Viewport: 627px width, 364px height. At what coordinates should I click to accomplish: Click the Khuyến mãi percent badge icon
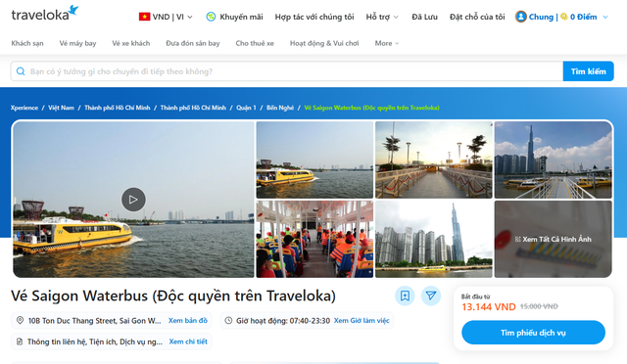point(211,17)
